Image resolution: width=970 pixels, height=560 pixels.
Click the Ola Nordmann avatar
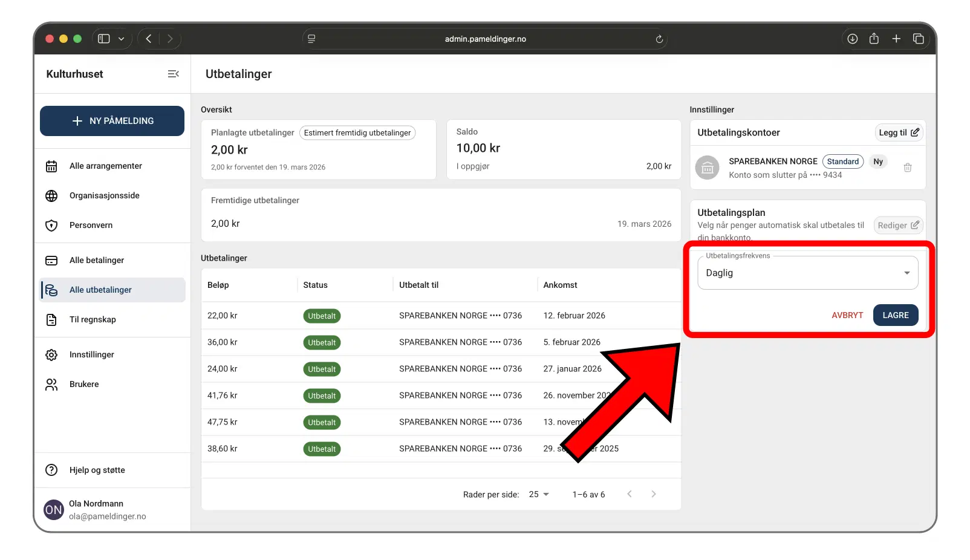(53, 510)
